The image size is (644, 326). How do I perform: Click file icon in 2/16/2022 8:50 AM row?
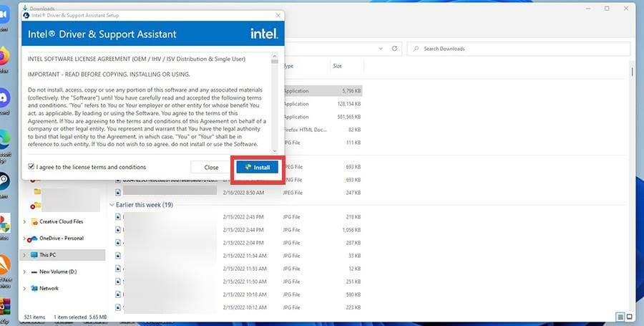click(x=118, y=193)
